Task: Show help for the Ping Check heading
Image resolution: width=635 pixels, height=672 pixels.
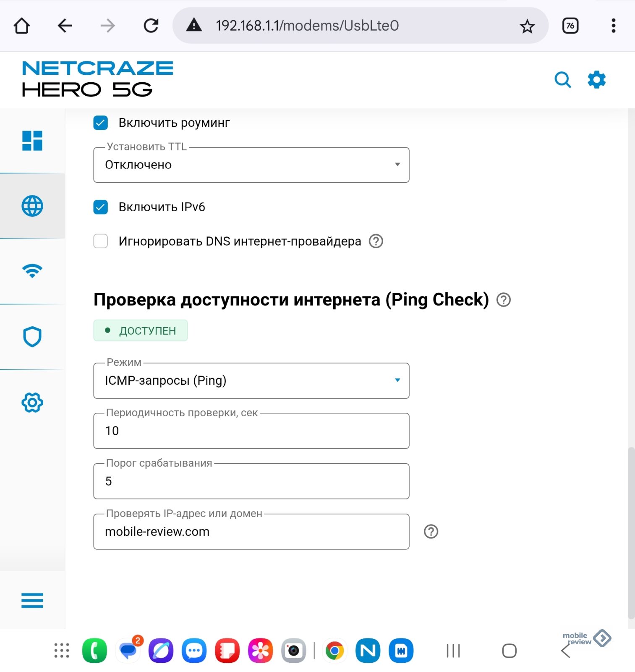Action: [503, 300]
